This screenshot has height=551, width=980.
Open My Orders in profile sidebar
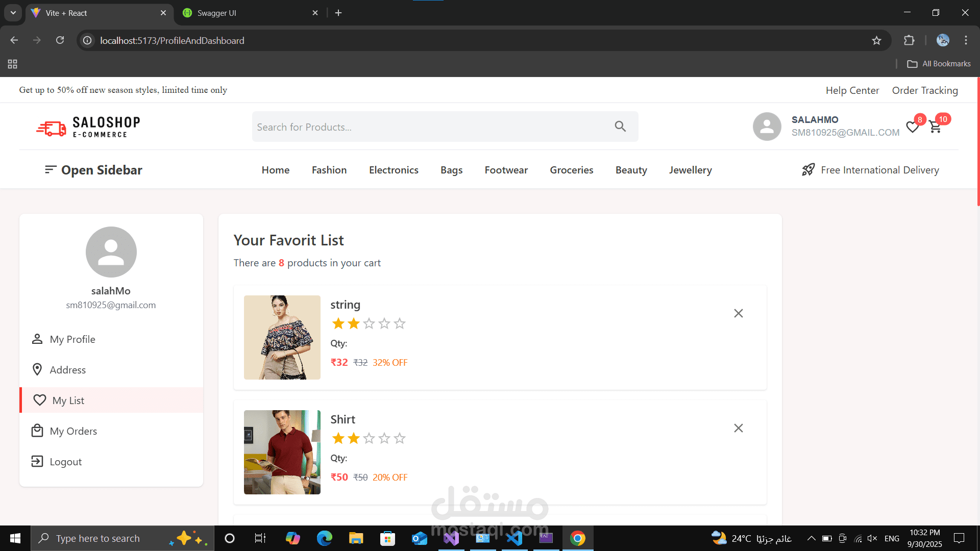(x=73, y=431)
